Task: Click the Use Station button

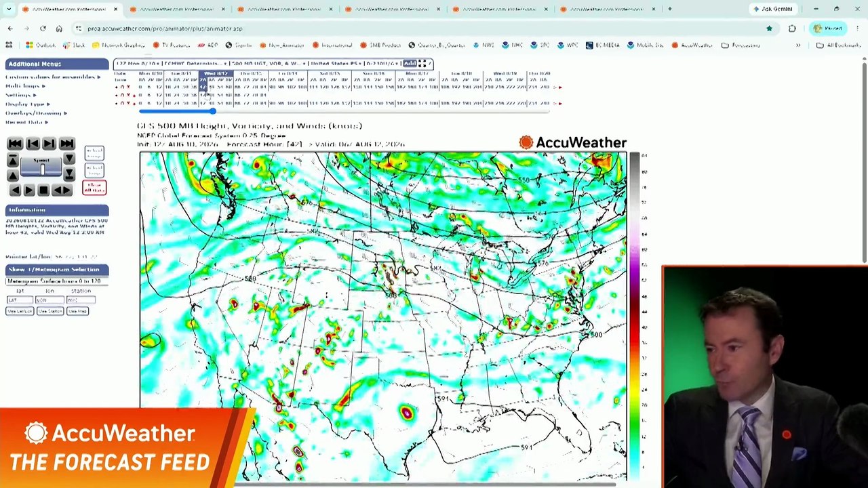Action: point(50,311)
